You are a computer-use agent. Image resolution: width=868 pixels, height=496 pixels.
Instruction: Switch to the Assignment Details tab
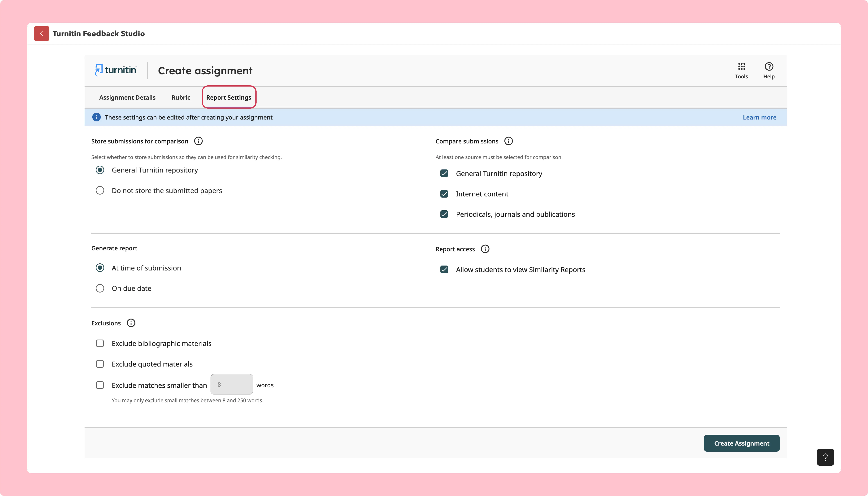point(127,97)
